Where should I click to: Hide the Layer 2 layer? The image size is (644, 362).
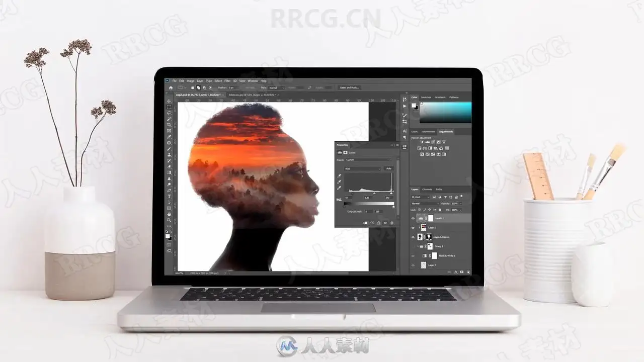[x=413, y=228]
